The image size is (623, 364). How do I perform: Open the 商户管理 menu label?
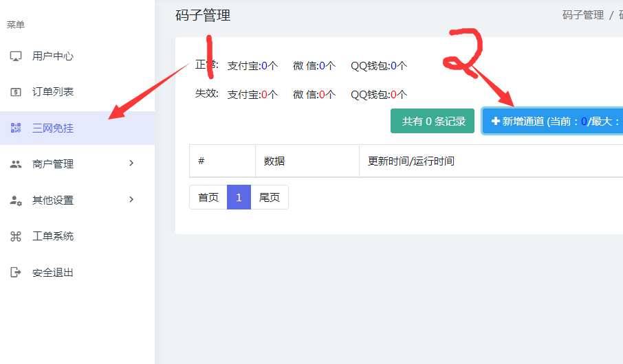coord(53,164)
